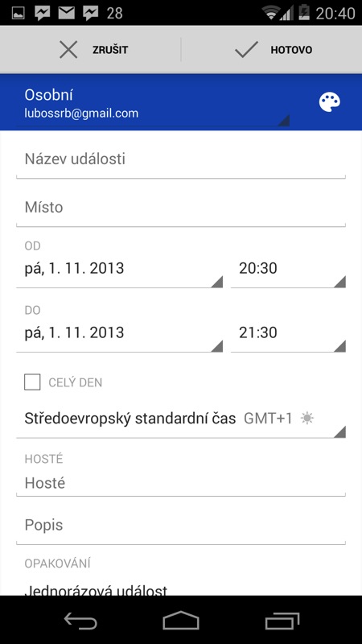This screenshot has width=362, height=644.
Task: Tap the checkmark done icon
Action: pos(246,50)
